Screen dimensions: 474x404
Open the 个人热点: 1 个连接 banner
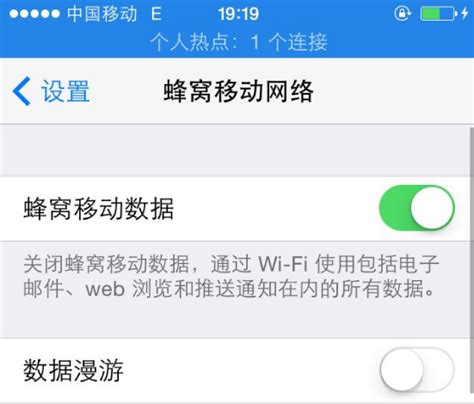(x=239, y=43)
